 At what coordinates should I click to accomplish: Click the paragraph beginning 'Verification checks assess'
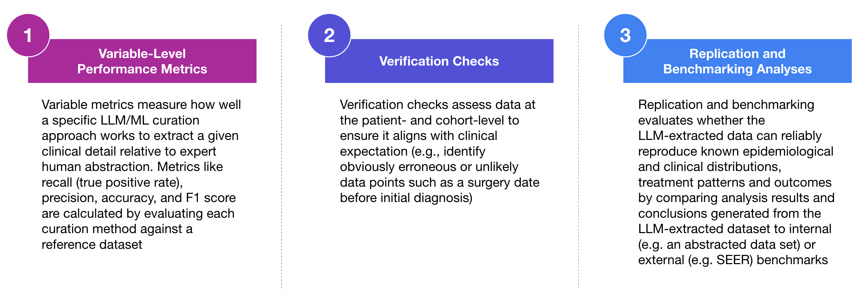(439, 151)
